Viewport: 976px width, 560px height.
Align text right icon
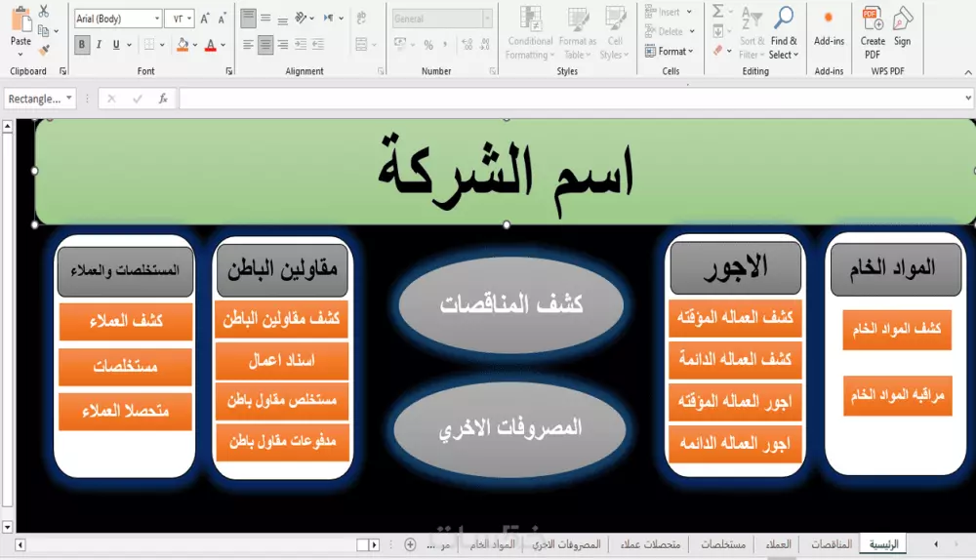283,44
